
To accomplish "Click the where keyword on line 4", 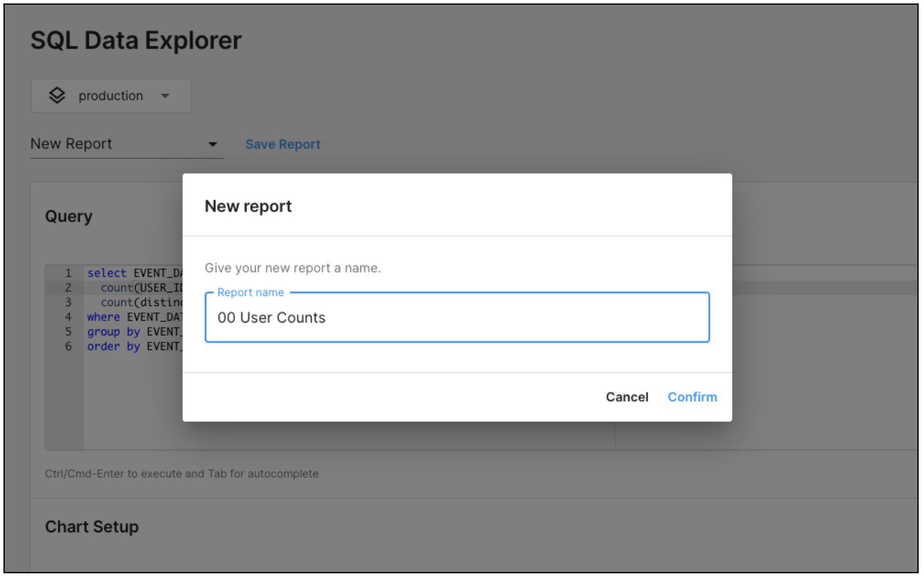I will [104, 317].
